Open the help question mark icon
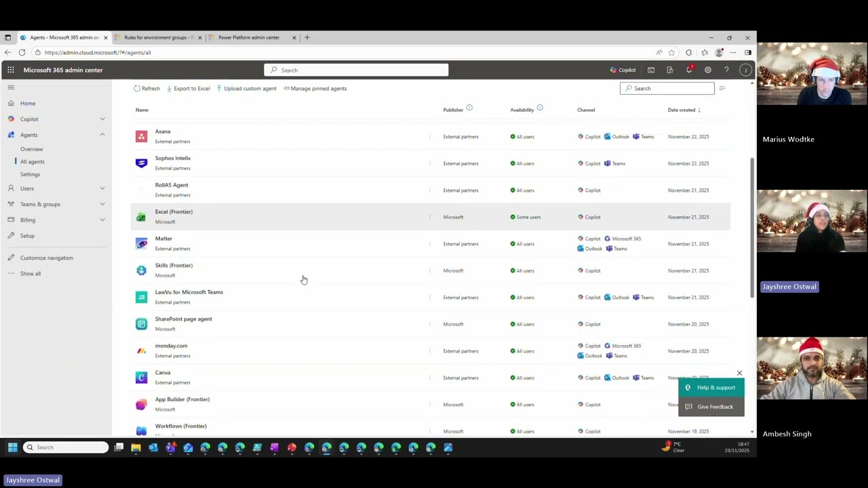The image size is (868, 488). 726,70
